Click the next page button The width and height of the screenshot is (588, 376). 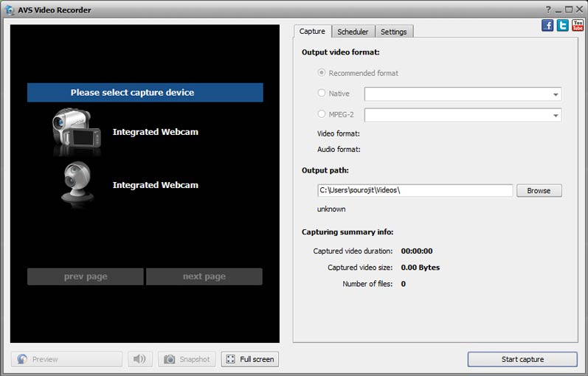coord(204,276)
